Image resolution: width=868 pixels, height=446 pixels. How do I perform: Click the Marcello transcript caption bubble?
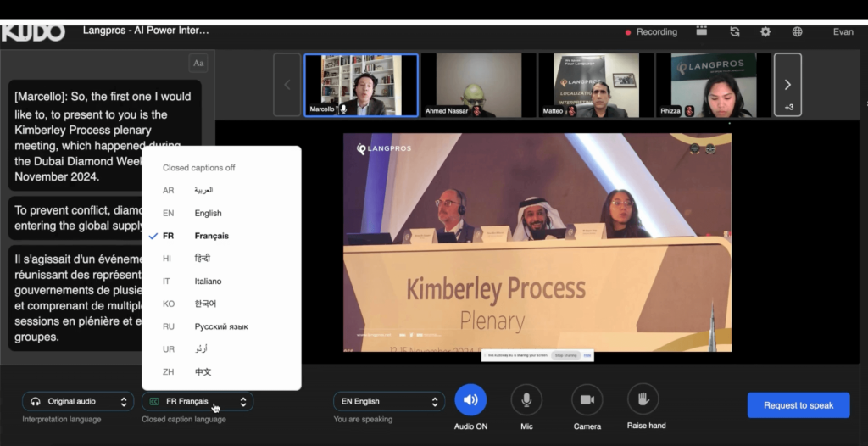click(x=104, y=136)
